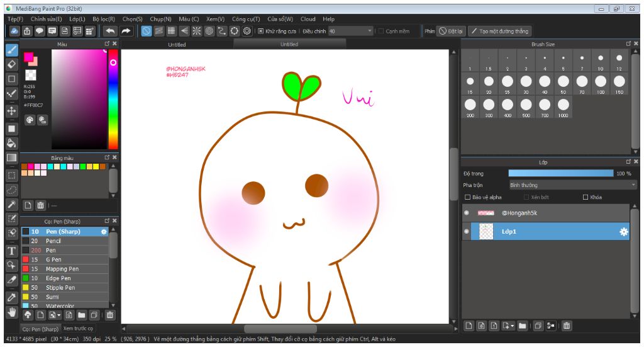Click the transparent color swatch
Image resolution: width=644 pixels, height=347 pixels.
(30, 75)
